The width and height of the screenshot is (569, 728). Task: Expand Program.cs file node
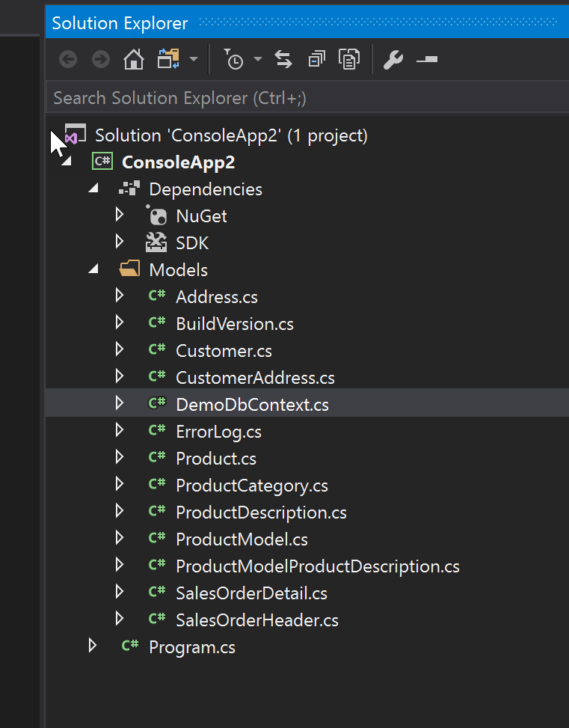click(93, 646)
